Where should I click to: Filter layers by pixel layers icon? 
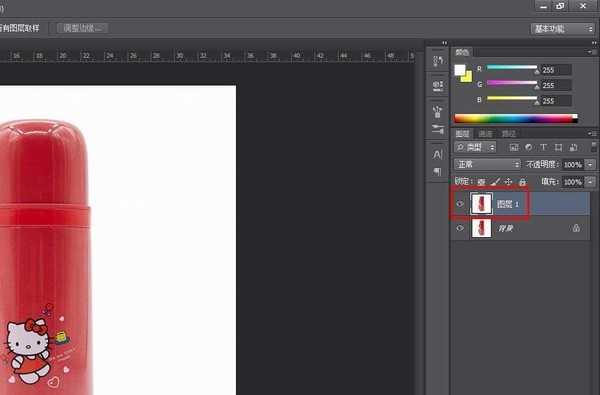tap(514, 147)
